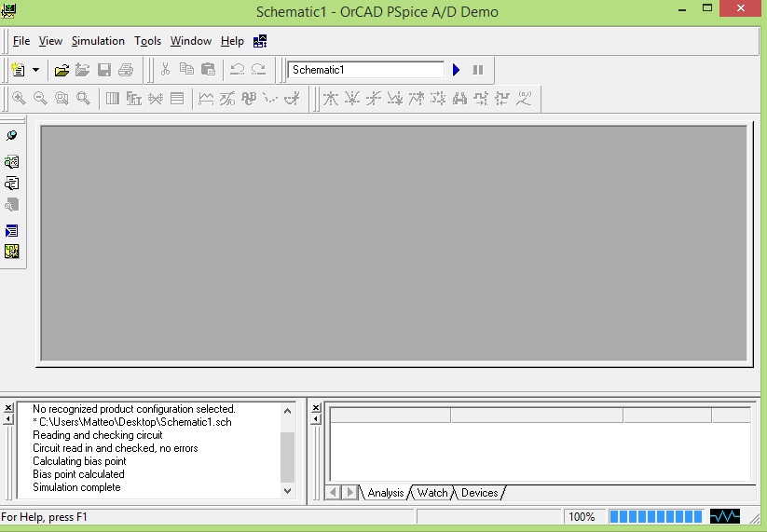Switch to the Devices tab

(480, 493)
